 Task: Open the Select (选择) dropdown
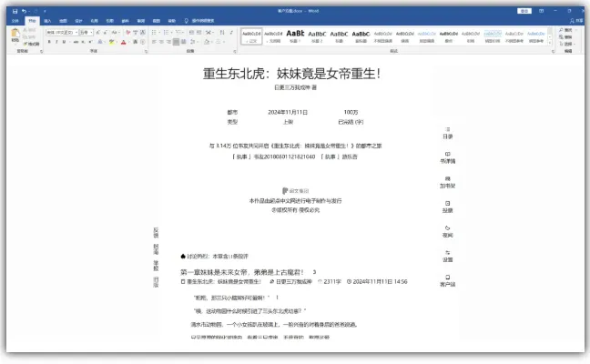pos(566,44)
